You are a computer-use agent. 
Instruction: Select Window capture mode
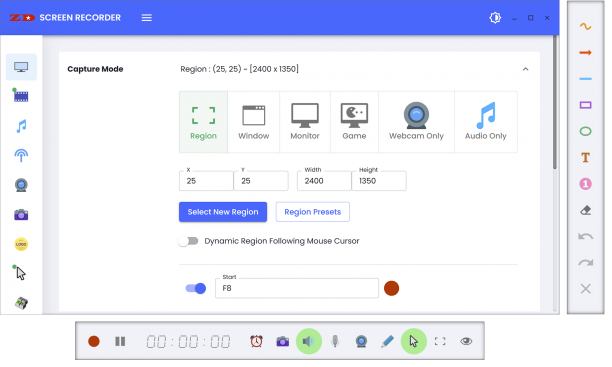[x=254, y=122]
